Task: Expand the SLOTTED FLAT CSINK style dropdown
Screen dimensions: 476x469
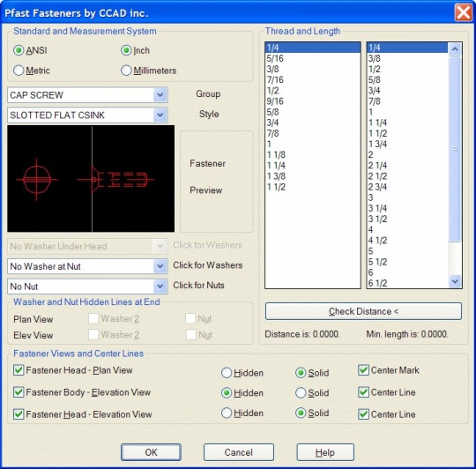Action: (160, 115)
